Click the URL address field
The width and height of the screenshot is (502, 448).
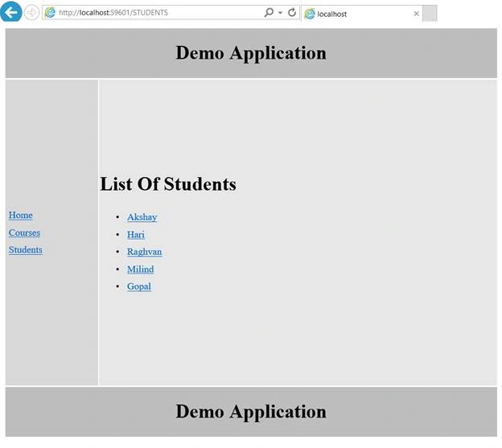tap(160, 13)
